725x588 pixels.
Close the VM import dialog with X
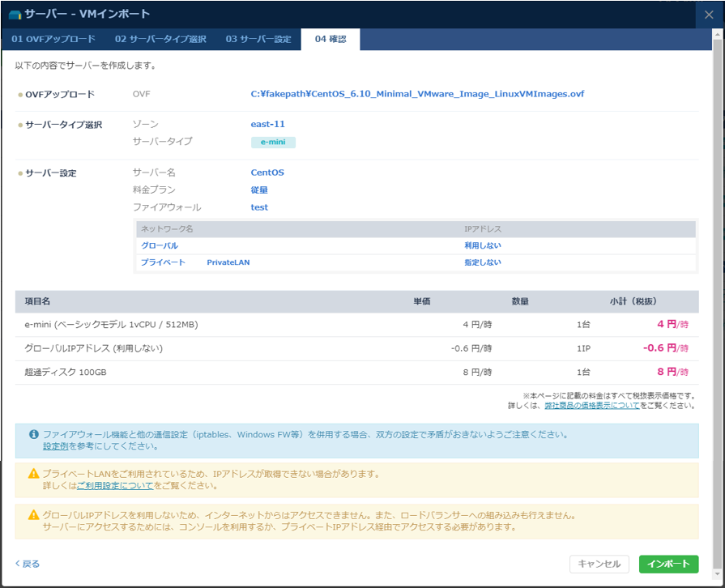coord(709,15)
